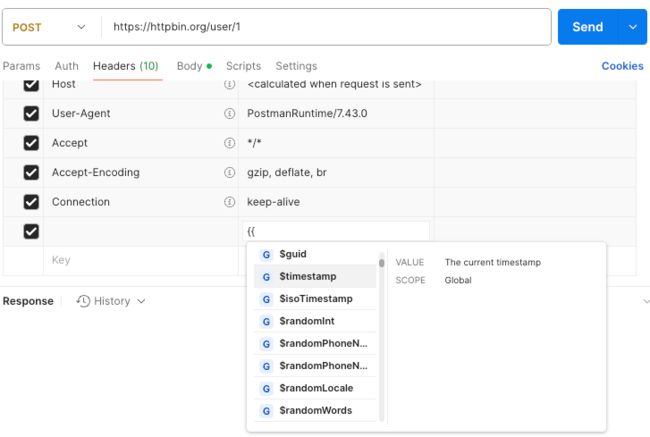Open the Cookies link
The image size is (650, 437).
click(x=622, y=66)
